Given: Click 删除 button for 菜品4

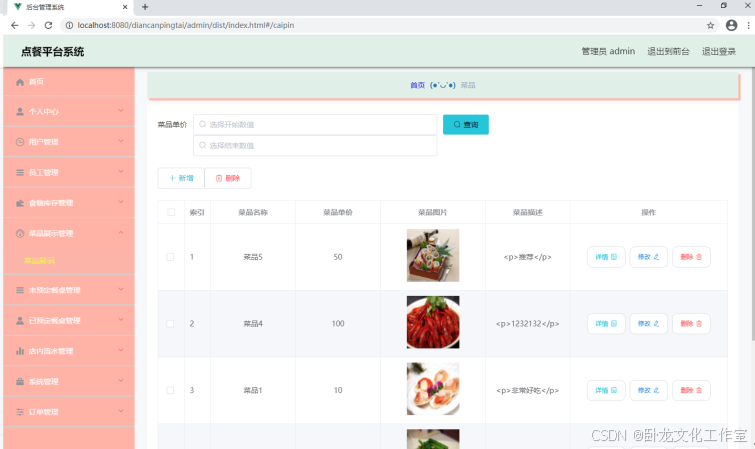Looking at the screenshot, I should [691, 324].
